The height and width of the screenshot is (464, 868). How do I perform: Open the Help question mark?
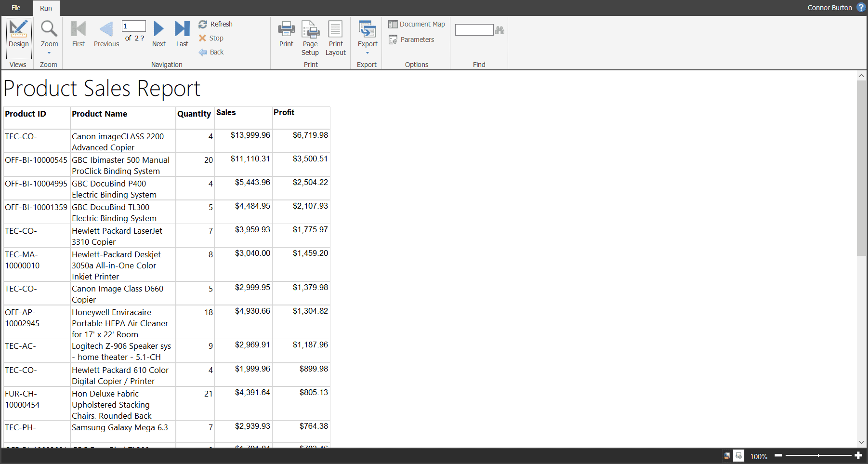pyautogui.click(x=861, y=8)
